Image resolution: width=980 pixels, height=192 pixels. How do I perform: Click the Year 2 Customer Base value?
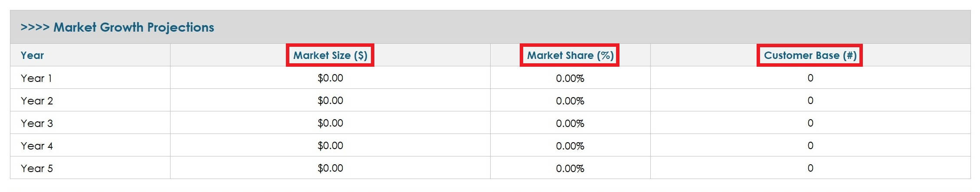click(810, 101)
